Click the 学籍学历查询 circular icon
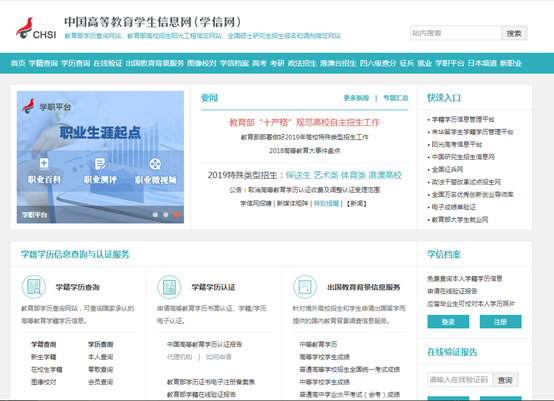Viewport: 554px width, 401px height. (34, 287)
